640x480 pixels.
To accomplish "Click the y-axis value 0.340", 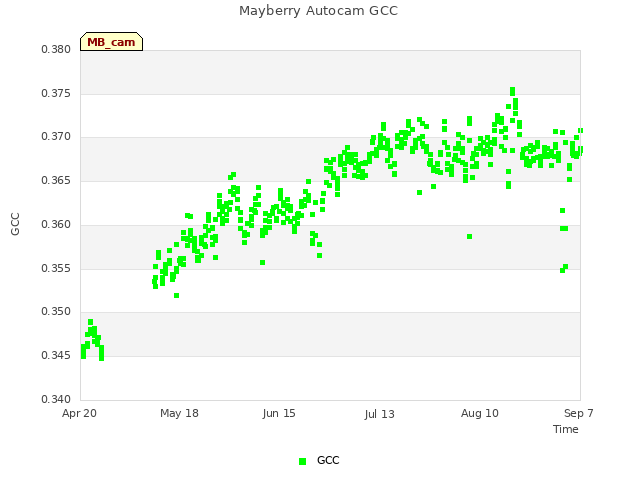I will tap(56, 399).
